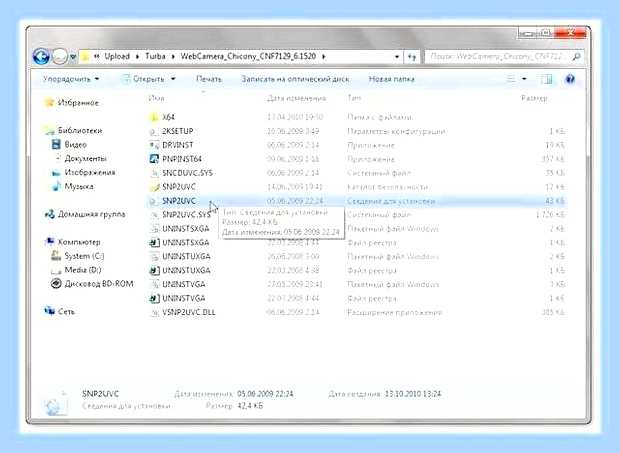Click the SNP2UVC security catalog icon

tap(154, 187)
